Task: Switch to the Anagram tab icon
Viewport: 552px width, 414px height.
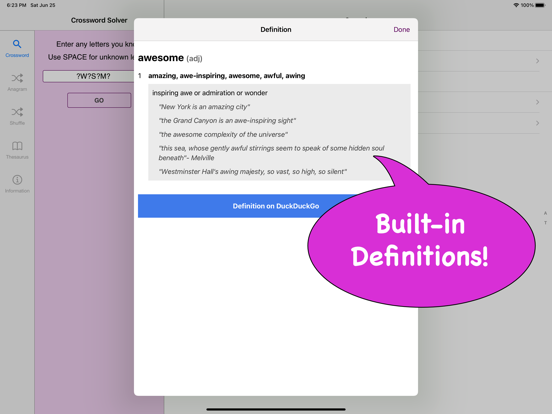Action: (17, 78)
